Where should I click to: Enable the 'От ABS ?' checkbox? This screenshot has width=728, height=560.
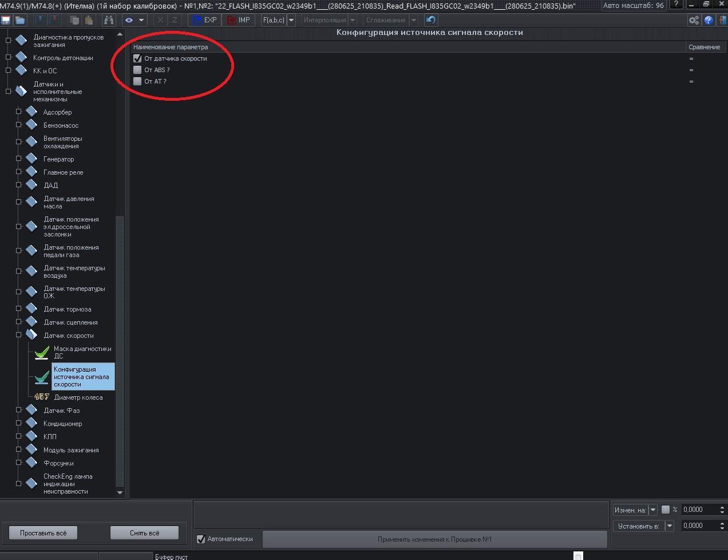pos(137,70)
